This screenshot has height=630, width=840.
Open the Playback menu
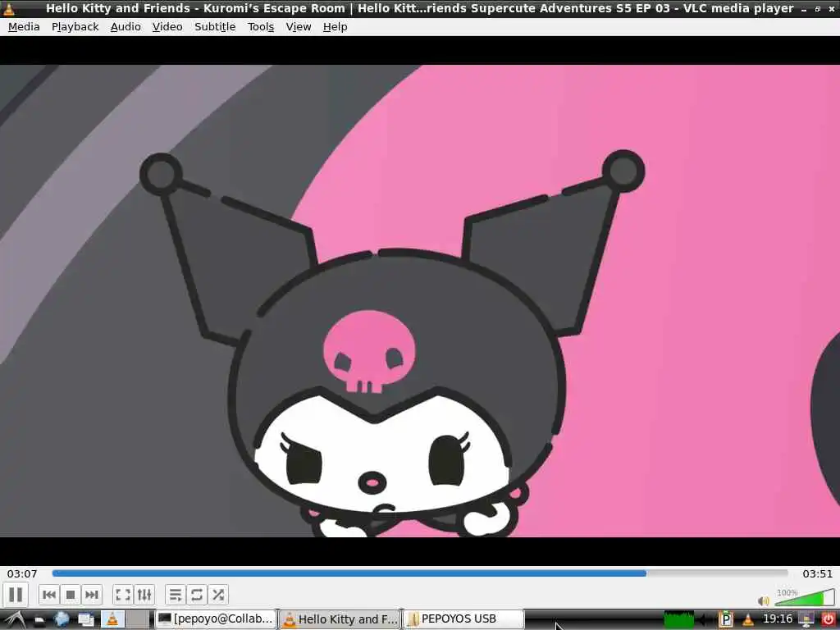[75, 27]
